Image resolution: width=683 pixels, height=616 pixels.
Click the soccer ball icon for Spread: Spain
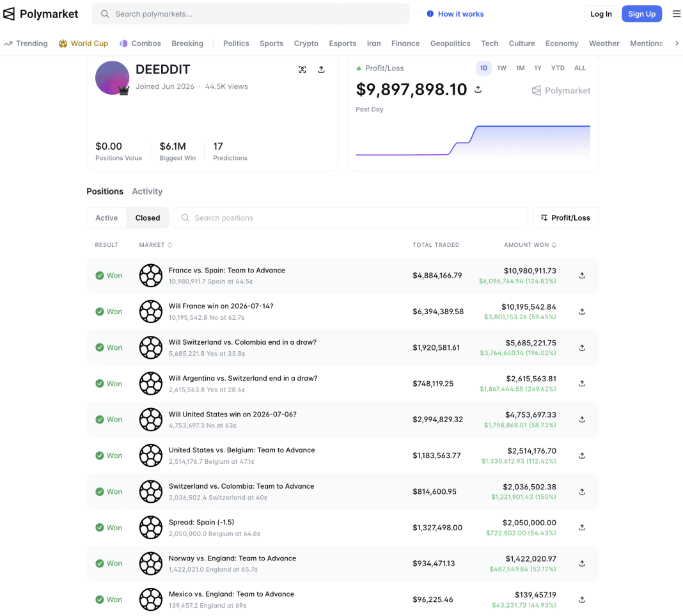tap(151, 528)
